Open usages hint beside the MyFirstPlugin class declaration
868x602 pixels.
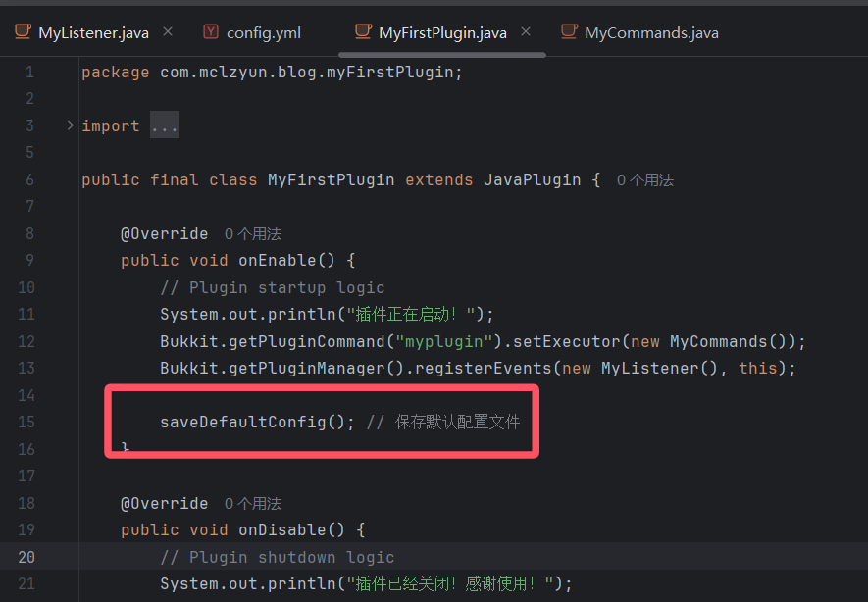pyautogui.click(x=645, y=179)
